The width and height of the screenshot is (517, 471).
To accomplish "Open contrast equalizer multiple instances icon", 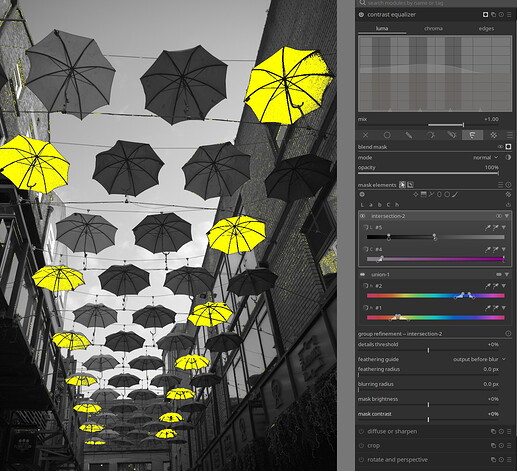I will pos(494,15).
